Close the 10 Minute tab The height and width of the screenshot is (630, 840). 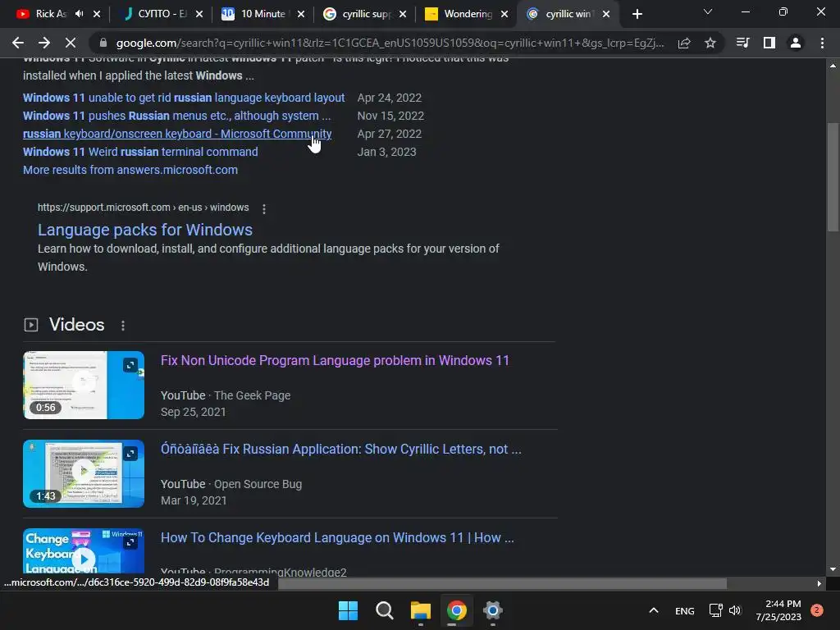pos(300,14)
